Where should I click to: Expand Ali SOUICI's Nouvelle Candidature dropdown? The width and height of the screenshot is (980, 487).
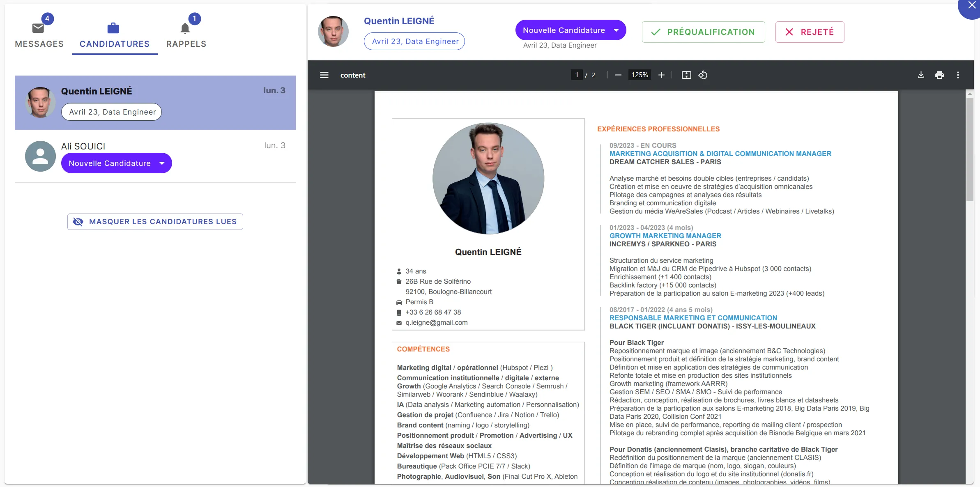[x=116, y=163]
